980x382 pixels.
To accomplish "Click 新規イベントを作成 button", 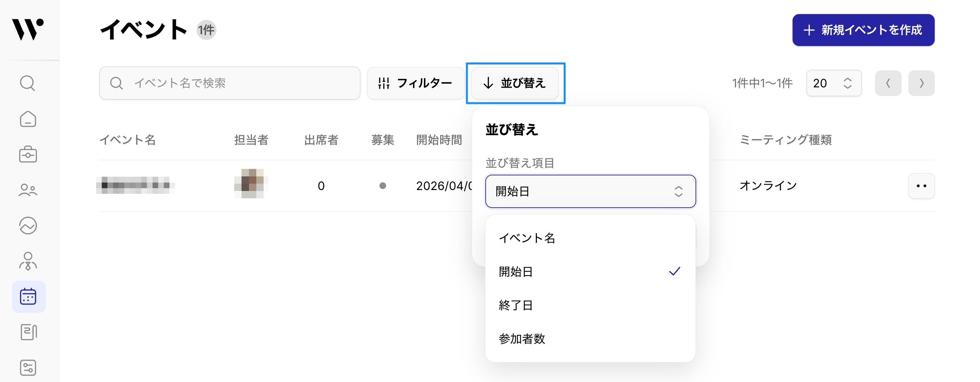I will pos(863,30).
